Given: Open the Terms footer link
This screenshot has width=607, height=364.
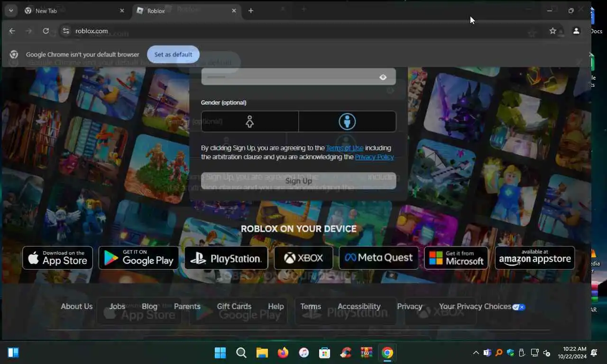Looking at the screenshot, I should tap(311, 306).
